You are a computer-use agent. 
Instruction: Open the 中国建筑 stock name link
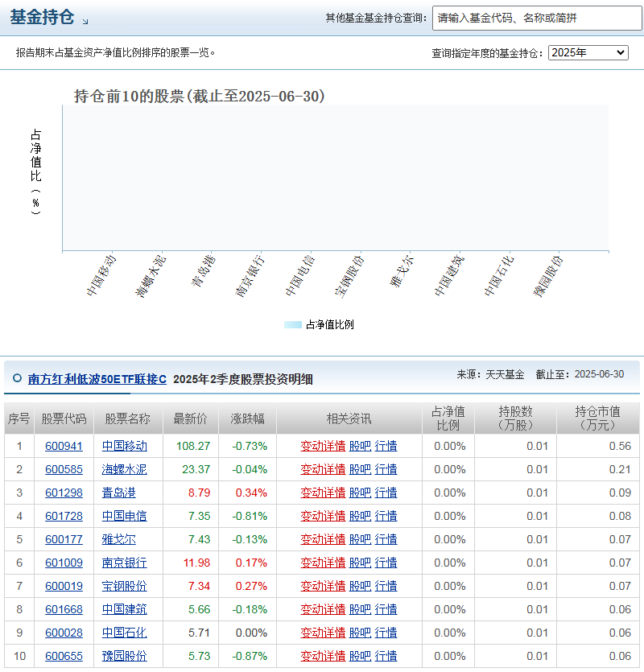(x=124, y=609)
